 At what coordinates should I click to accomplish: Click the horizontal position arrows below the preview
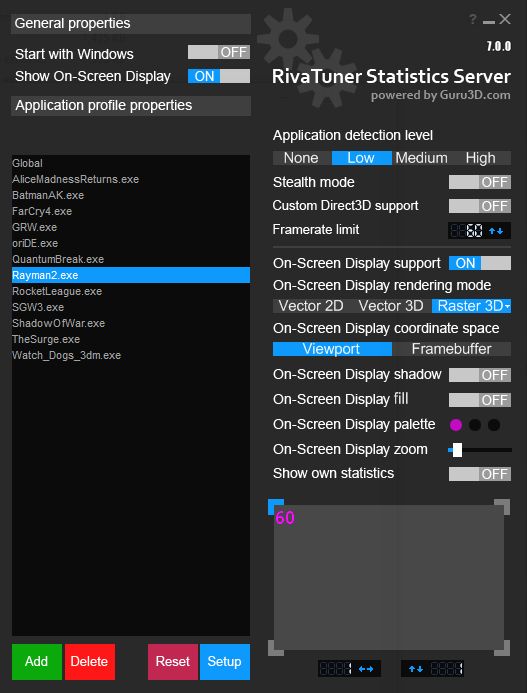(366, 669)
